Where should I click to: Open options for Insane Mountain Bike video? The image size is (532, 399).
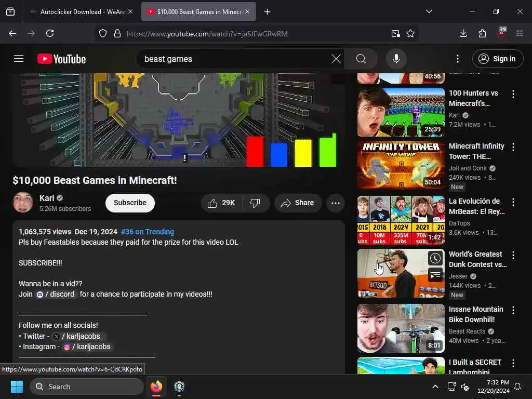[x=513, y=310]
